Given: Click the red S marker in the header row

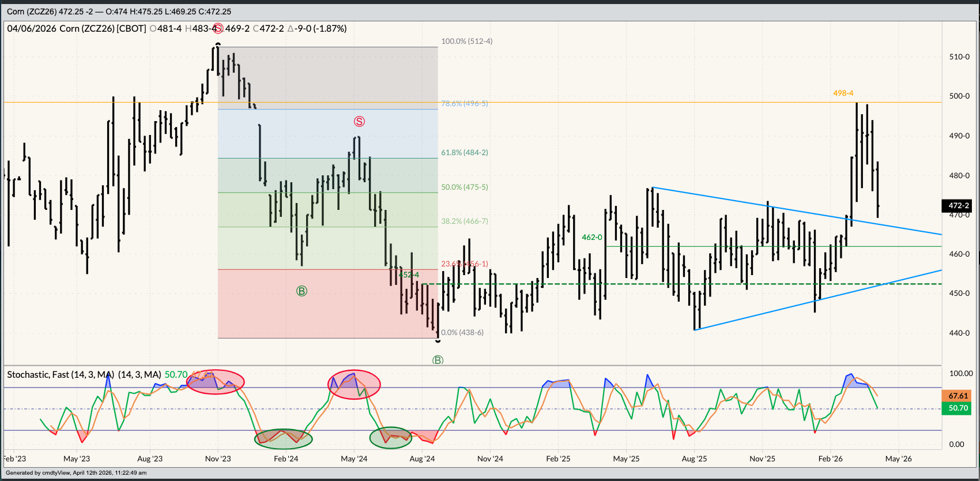Looking at the screenshot, I should pyautogui.click(x=216, y=28).
